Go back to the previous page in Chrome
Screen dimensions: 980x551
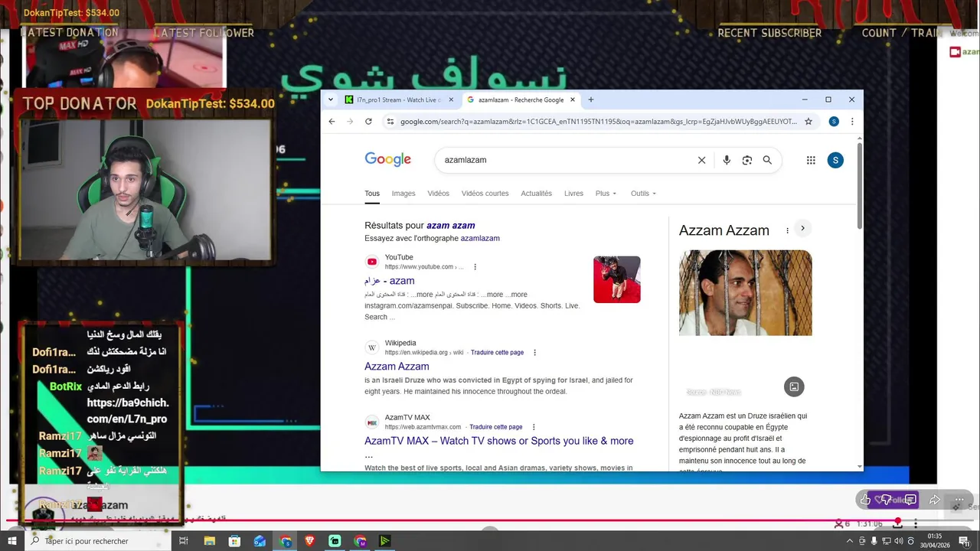[x=332, y=122]
